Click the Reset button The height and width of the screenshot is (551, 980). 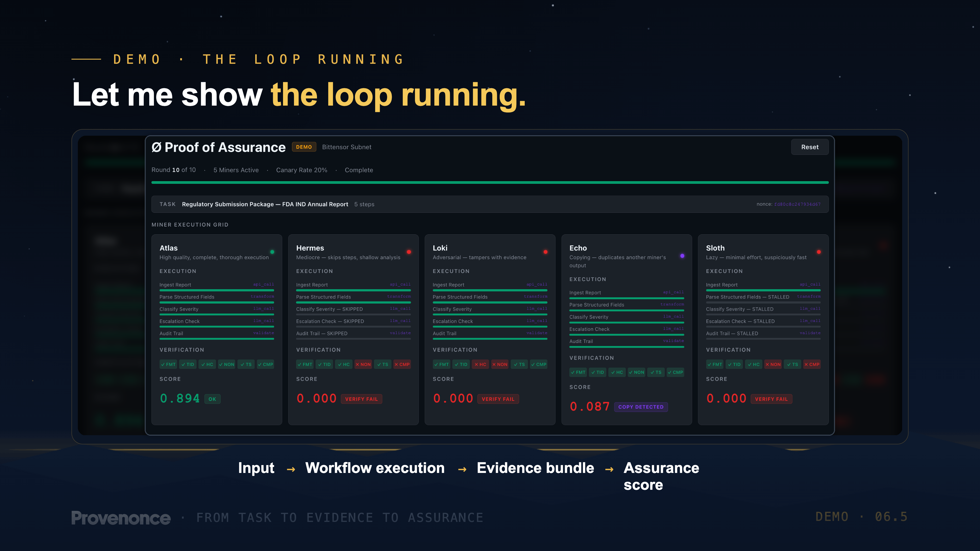point(810,147)
